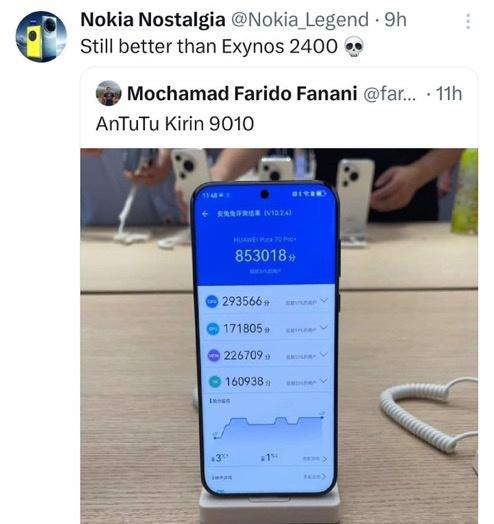The height and width of the screenshot is (524, 494).
Task: Tap the 853018 total score
Action: click(x=265, y=256)
